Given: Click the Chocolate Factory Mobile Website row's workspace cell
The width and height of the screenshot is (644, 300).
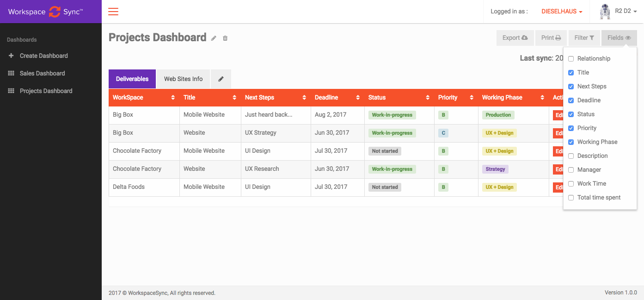Looking at the screenshot, I should click(137, 151).
